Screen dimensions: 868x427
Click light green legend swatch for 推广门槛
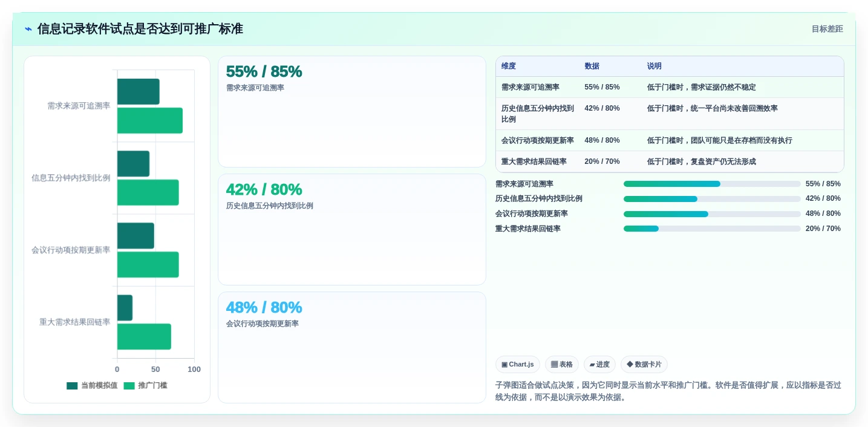(129, 385)
